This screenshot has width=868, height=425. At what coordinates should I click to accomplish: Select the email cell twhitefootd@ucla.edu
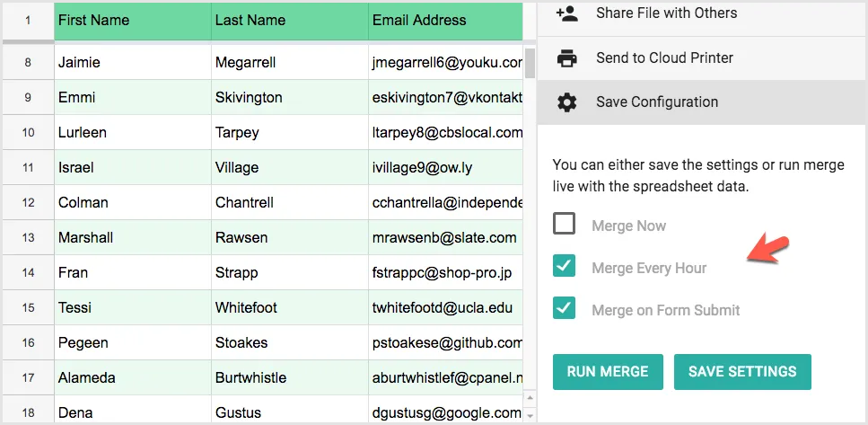click(444, 308)
